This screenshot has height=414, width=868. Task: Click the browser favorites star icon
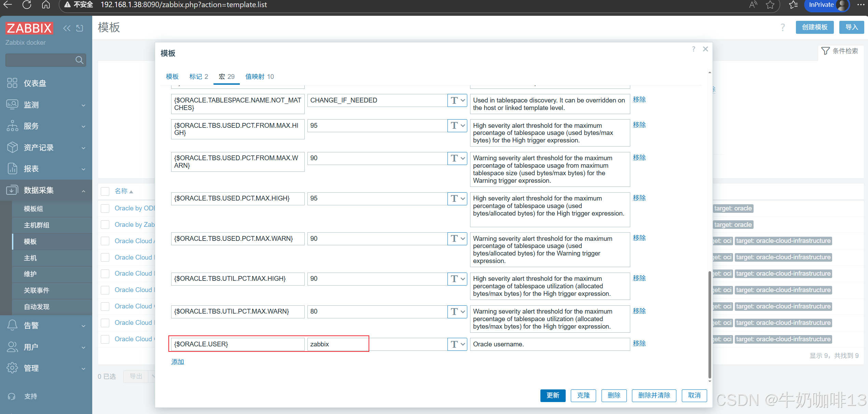tap(770, 5)
